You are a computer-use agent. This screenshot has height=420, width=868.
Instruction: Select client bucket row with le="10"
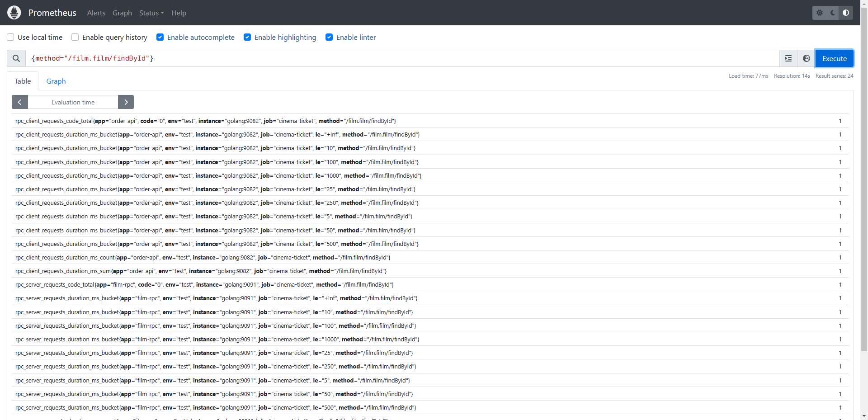(430, 148)
